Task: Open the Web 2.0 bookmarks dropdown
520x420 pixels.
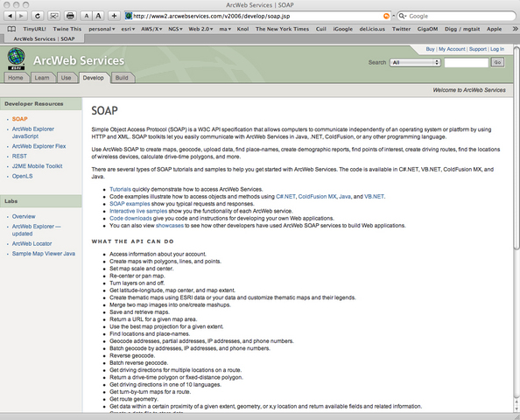Action: pos(201,29)
